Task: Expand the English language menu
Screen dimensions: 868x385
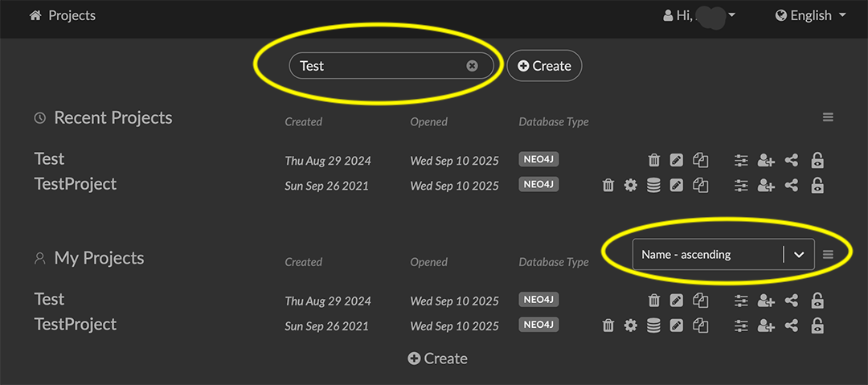Action: 811,16
